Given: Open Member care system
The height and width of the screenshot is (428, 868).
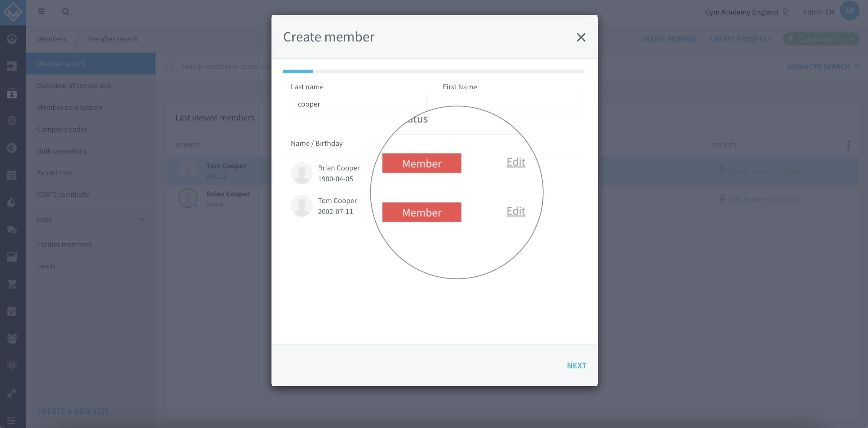Looking at the screenshot, I should tap(69, 107).
